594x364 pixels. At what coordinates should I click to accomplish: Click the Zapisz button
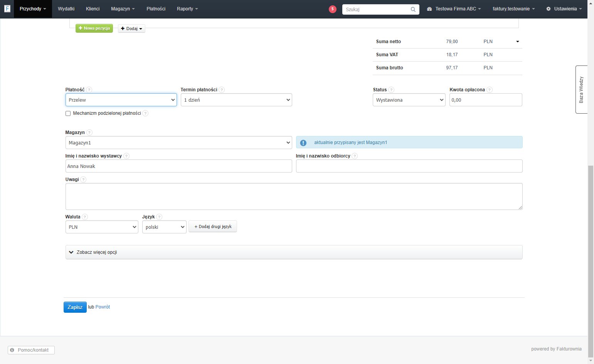click(x=75, y=307)
